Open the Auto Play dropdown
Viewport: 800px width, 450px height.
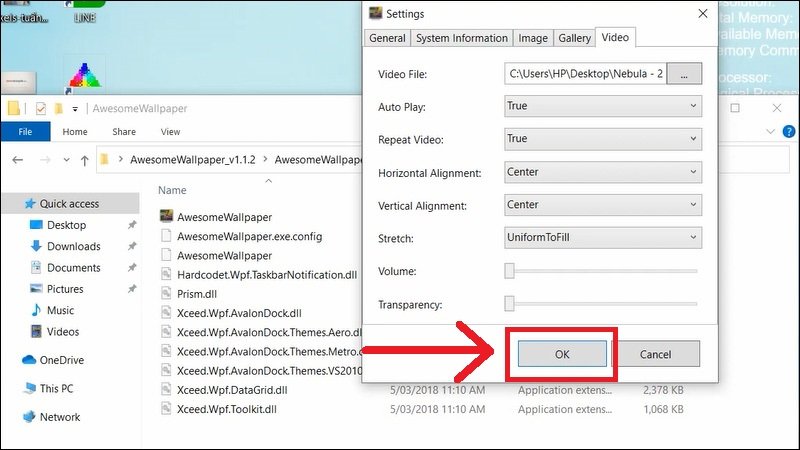pyautogui.click(x=603, y=106)
